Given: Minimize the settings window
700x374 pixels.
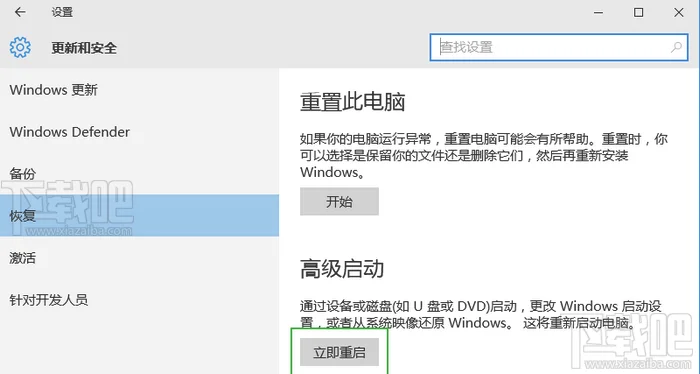Looking at the screenshot, I should tap(598, 12).
